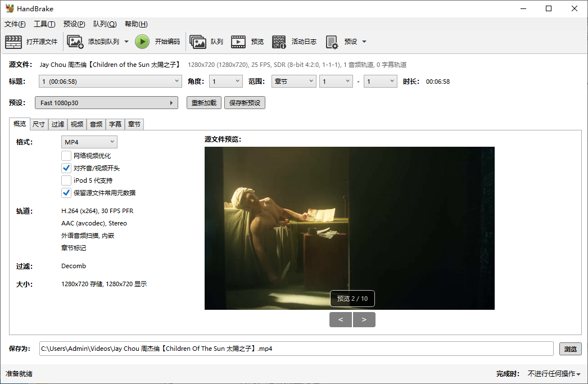
Task: Open the end chapter dropdown
Action: [x=380, y=82]
